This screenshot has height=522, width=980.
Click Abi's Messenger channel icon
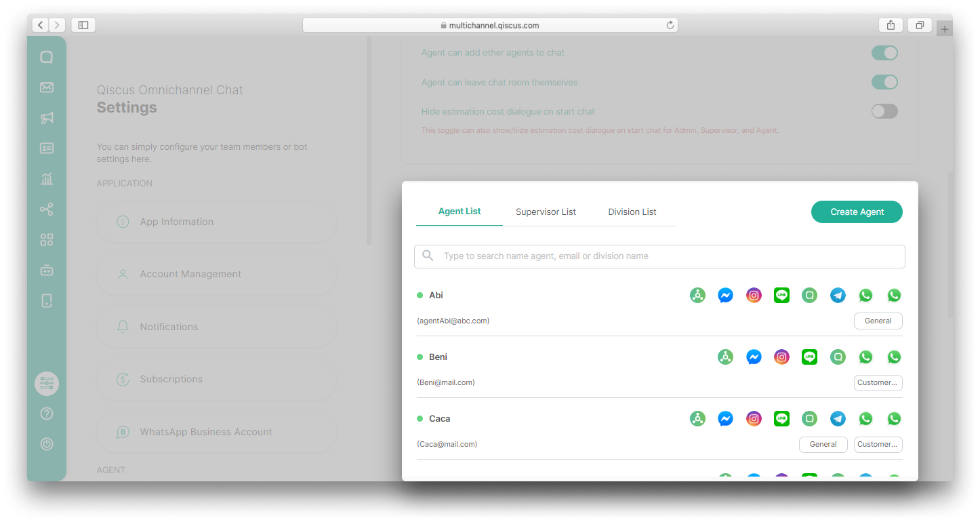725,296
